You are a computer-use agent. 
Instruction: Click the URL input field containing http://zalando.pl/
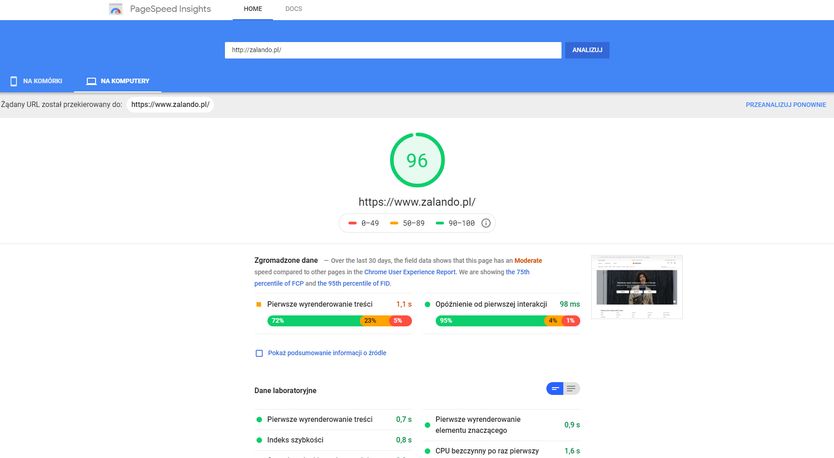point(393,50)
